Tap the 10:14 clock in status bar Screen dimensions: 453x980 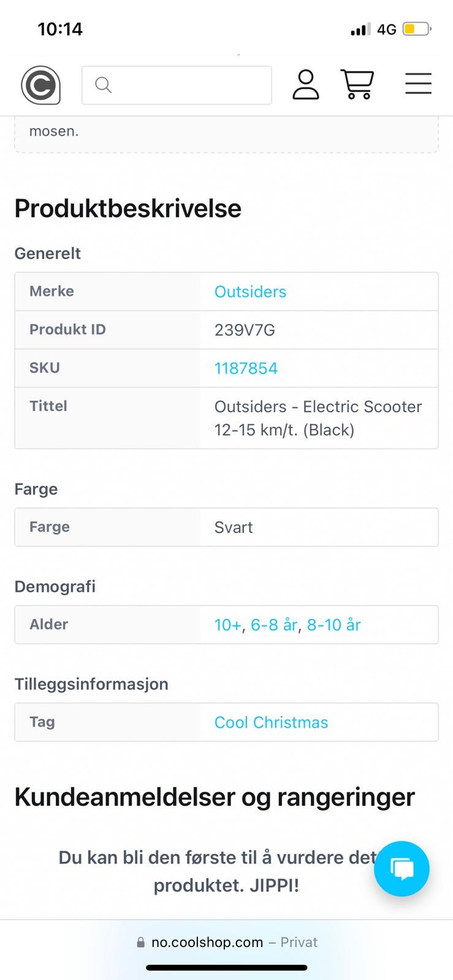point(60,29)
